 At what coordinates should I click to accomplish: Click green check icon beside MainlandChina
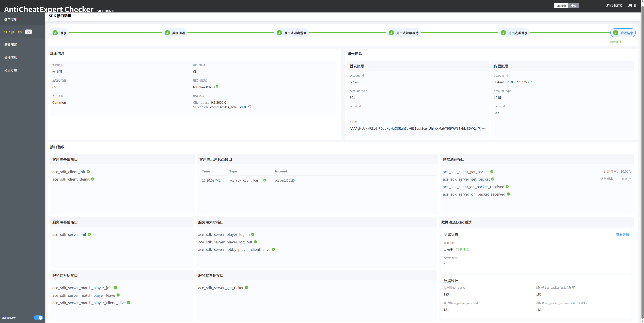tap(217, 86)
